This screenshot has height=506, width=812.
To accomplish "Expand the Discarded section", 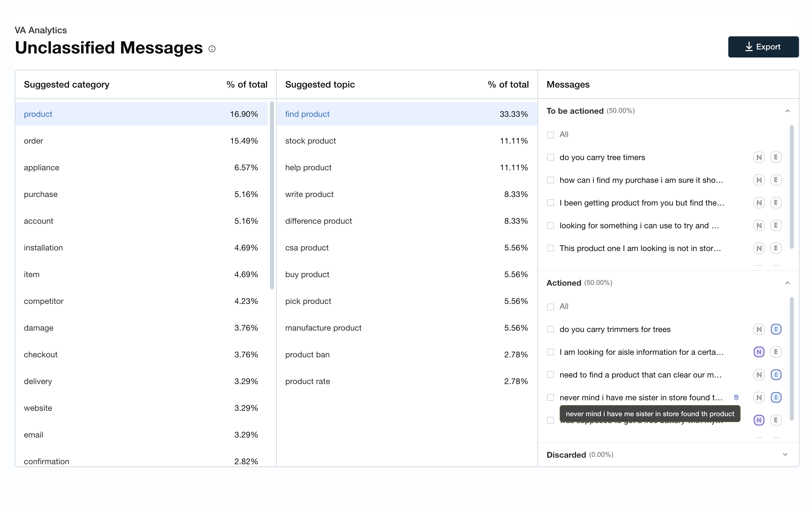I will point(785,455).
